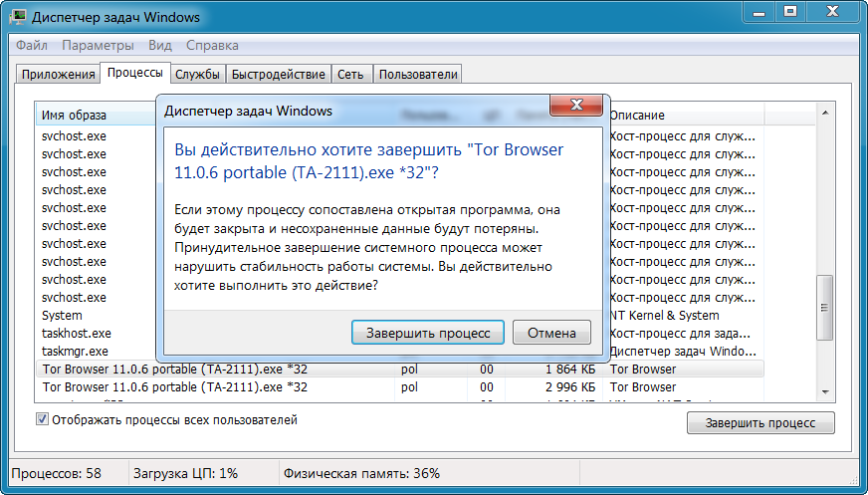
Task: Select the System process row
Action: [x=62, y=315]
